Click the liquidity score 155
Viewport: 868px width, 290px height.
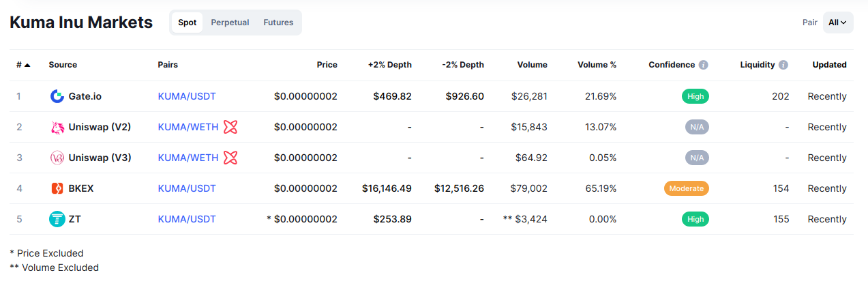click(x=781, y=219)
